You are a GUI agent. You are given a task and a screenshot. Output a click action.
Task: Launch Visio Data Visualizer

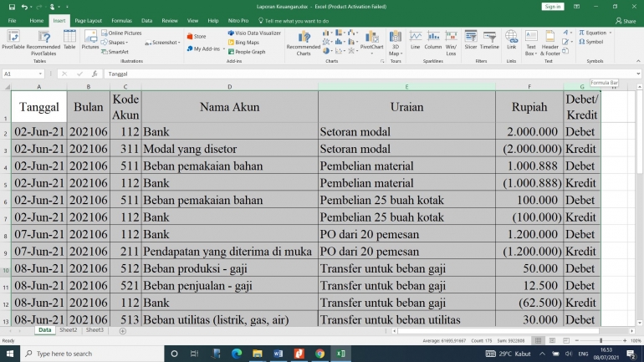tap(254, 33)
